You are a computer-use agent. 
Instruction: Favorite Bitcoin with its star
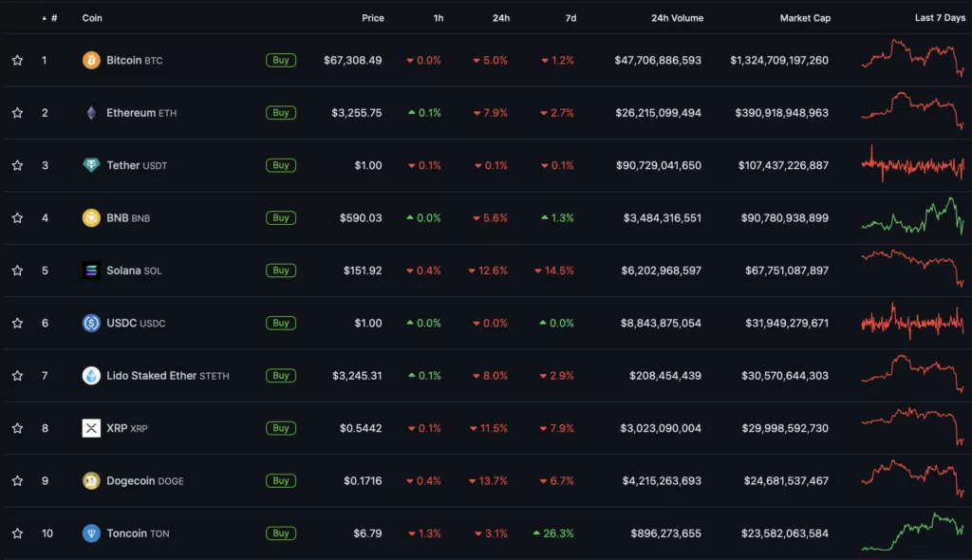[17, 60]
